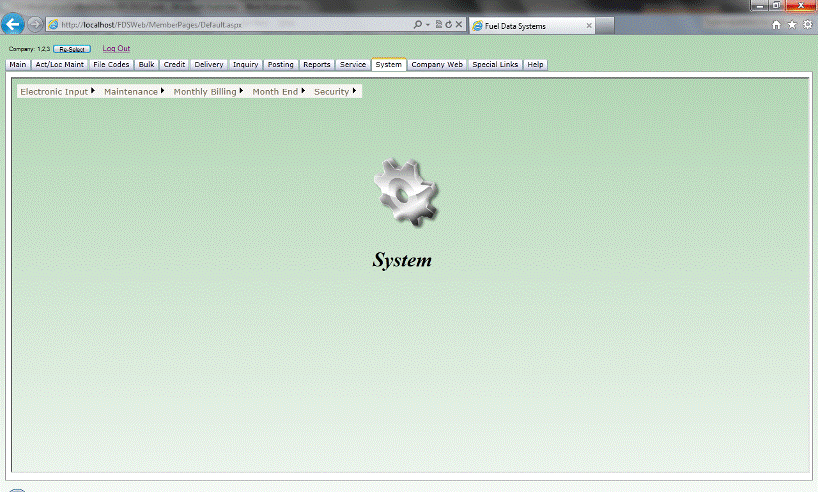The width and height of the screenshot is (818, 492).
Task: Restore down the browser window
Action: pyautogui.click(x=776, y=6)
